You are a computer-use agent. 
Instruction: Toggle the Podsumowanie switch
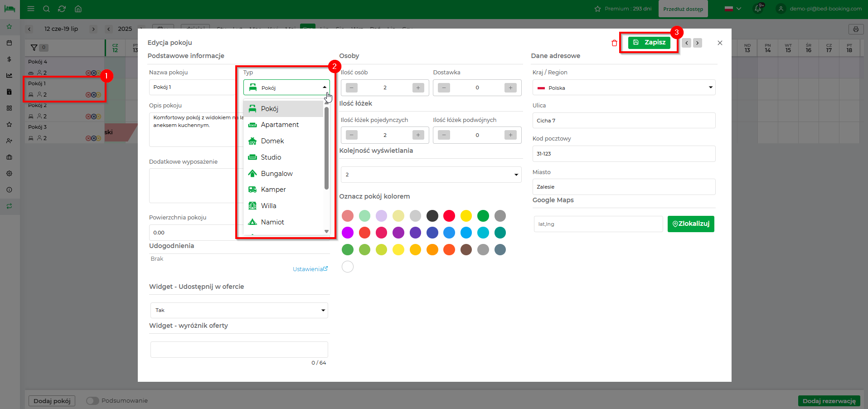coord(92,401)
